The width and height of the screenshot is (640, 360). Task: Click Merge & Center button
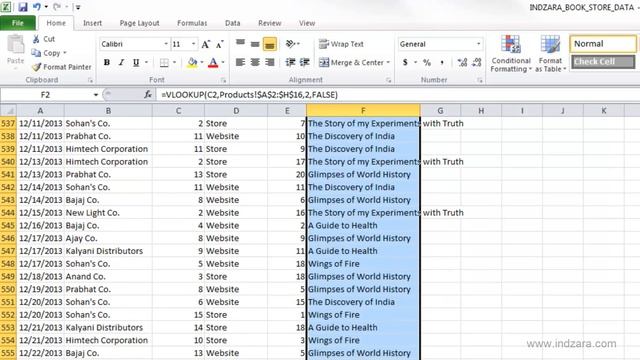pos(351,62)
